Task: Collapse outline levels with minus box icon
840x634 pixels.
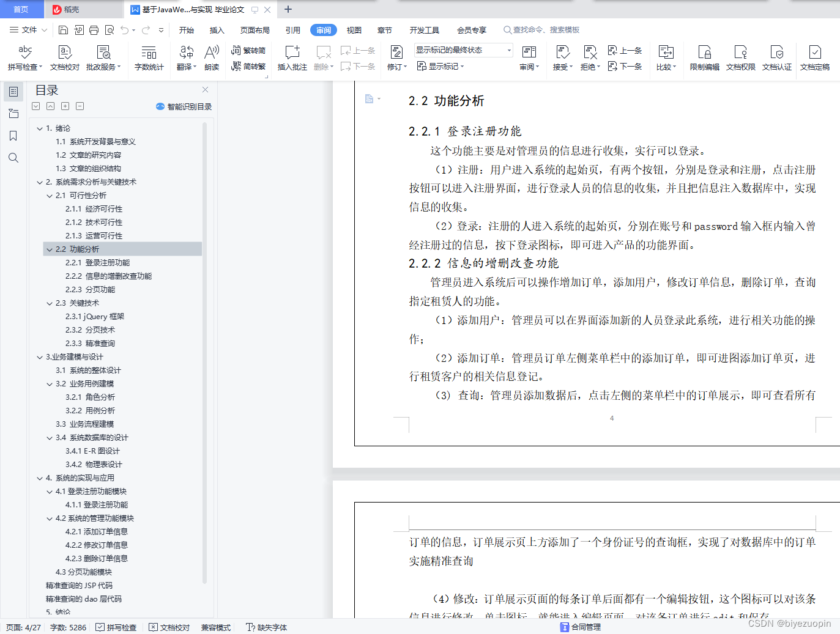Action: coord(80,106)
